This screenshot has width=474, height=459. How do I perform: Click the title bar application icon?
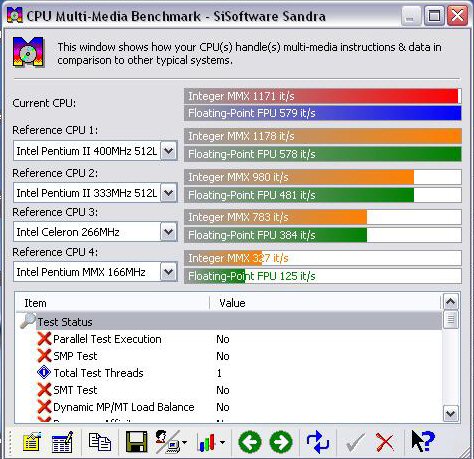pos(14,15)
